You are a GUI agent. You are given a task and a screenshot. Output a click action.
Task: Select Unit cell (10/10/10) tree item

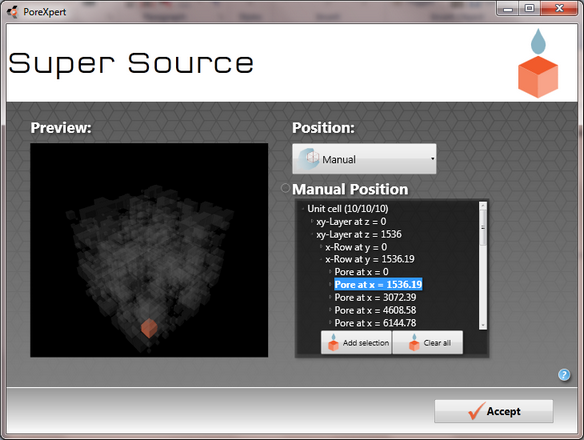tap(347, 209)
